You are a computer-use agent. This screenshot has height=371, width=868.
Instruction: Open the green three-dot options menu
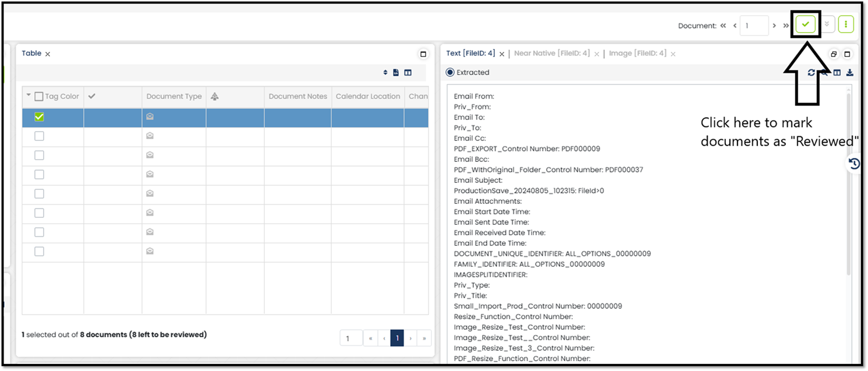point(846,24)
